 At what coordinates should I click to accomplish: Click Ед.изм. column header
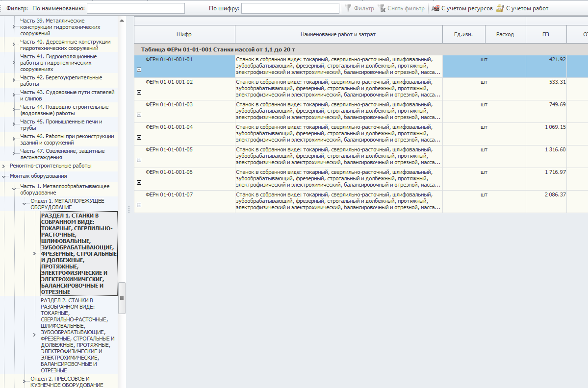[463, 34]
